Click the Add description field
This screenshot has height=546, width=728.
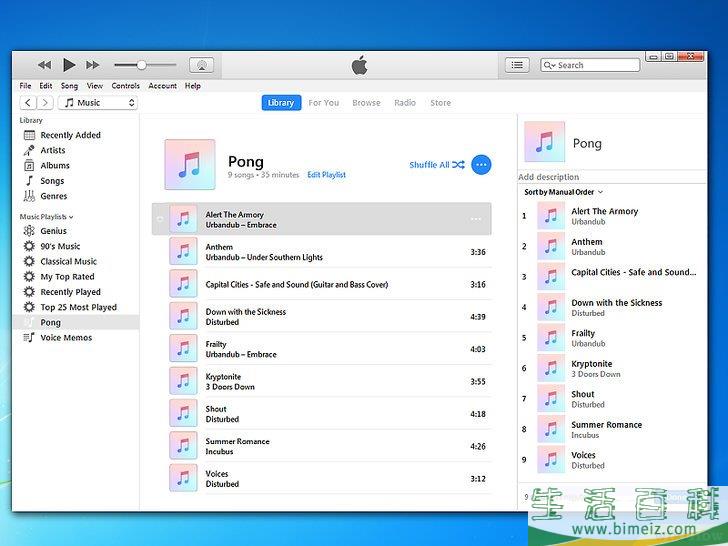(612, 177)
